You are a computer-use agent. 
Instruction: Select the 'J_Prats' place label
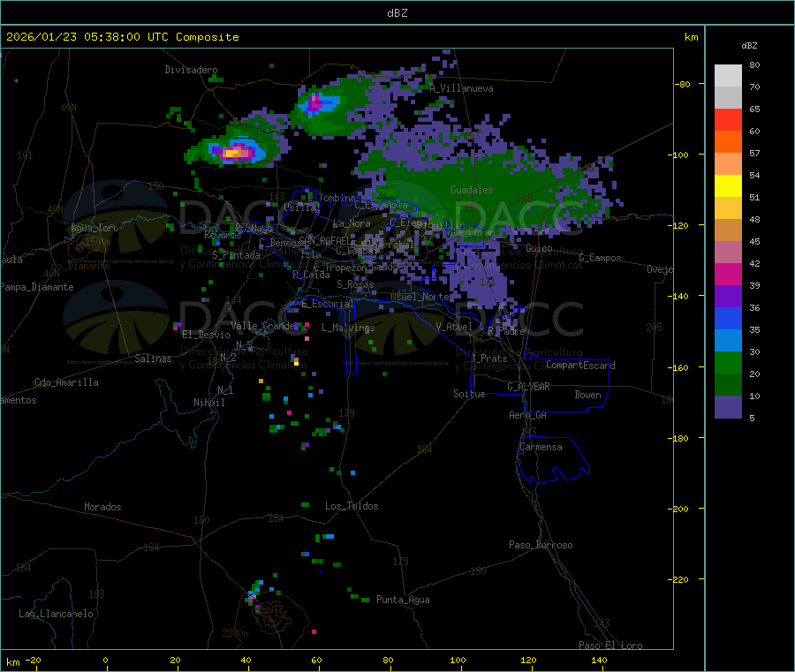click(x=489, y=359)
